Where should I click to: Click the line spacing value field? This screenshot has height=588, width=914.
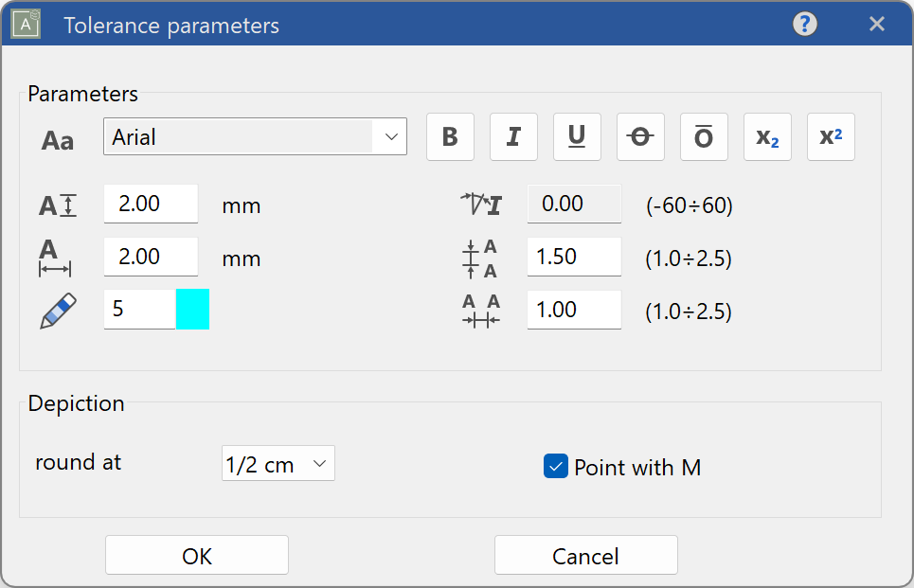click(574, 256)
